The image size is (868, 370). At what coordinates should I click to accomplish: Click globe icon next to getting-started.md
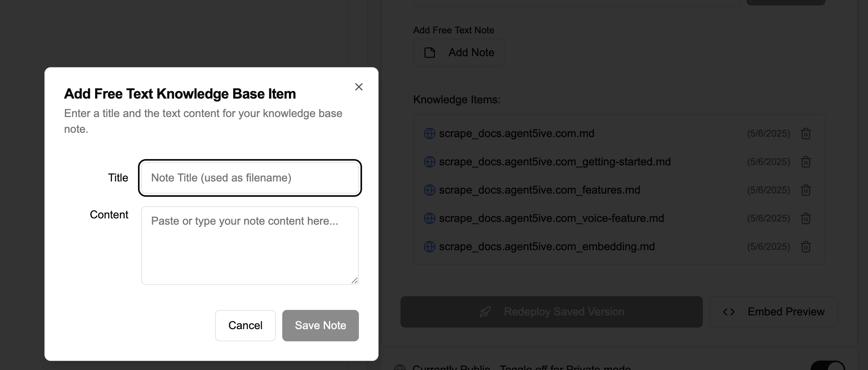pos(429,162)
